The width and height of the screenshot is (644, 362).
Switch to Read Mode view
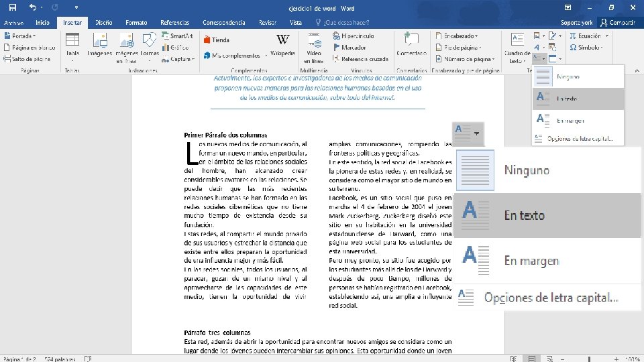coord(513,359)
